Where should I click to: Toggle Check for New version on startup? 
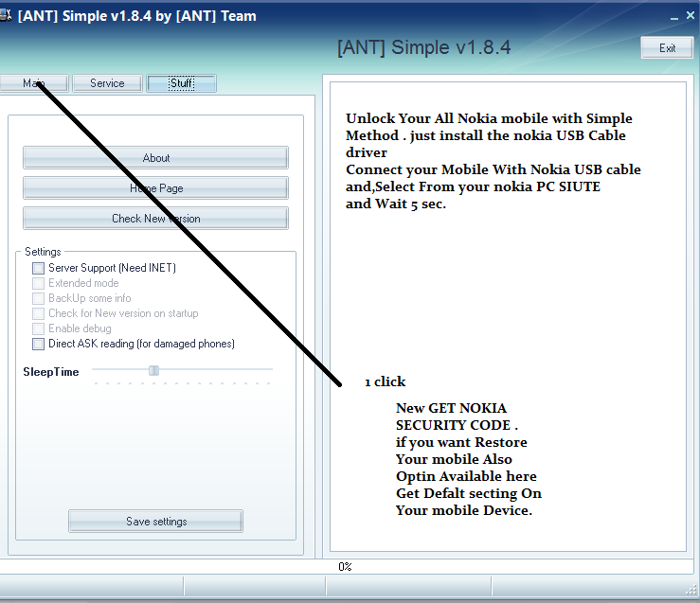tap(39, 313)
